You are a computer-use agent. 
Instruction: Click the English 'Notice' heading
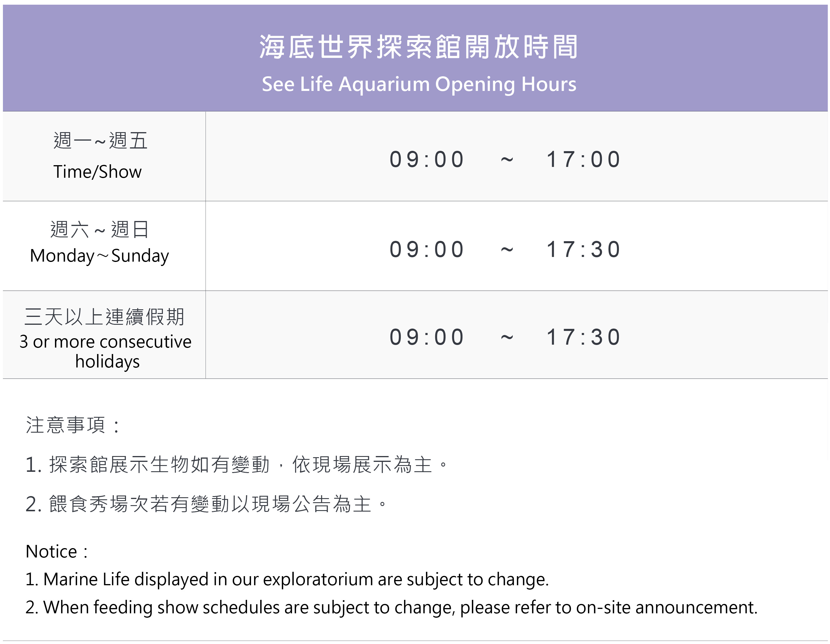[x=57, y=551]
